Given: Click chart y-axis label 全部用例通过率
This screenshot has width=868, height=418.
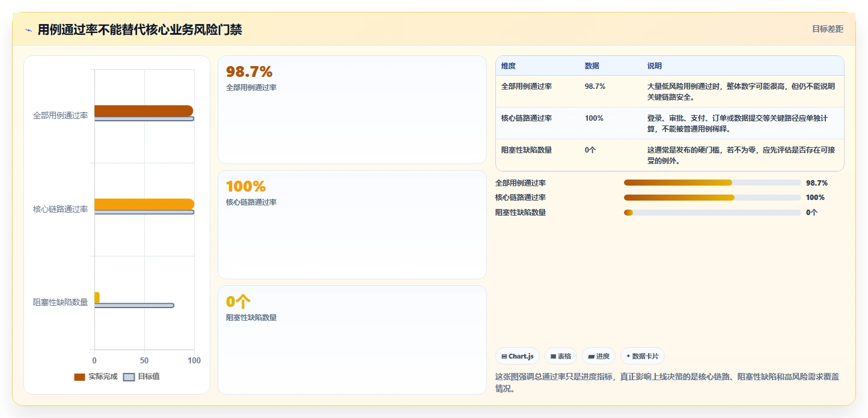Looking at the screenshot, I should point(61,115).
